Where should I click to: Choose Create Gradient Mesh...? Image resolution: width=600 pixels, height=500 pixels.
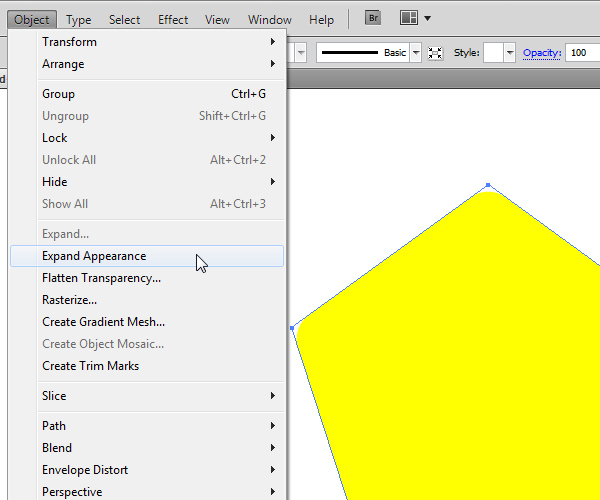point(147,322)
